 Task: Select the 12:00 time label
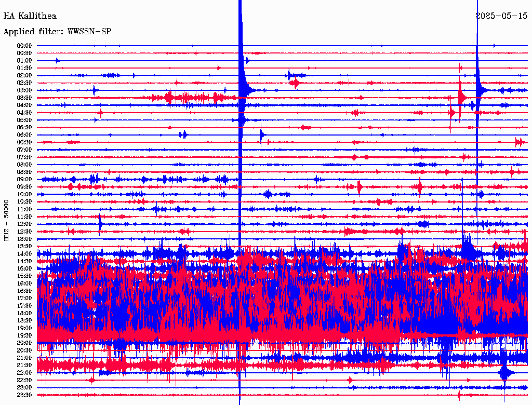click(24, 224)
